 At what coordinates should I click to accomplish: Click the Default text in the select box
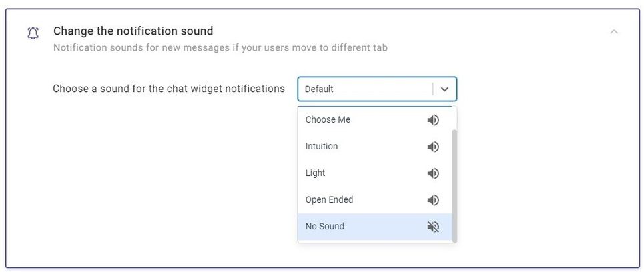(x=319, y=89)
